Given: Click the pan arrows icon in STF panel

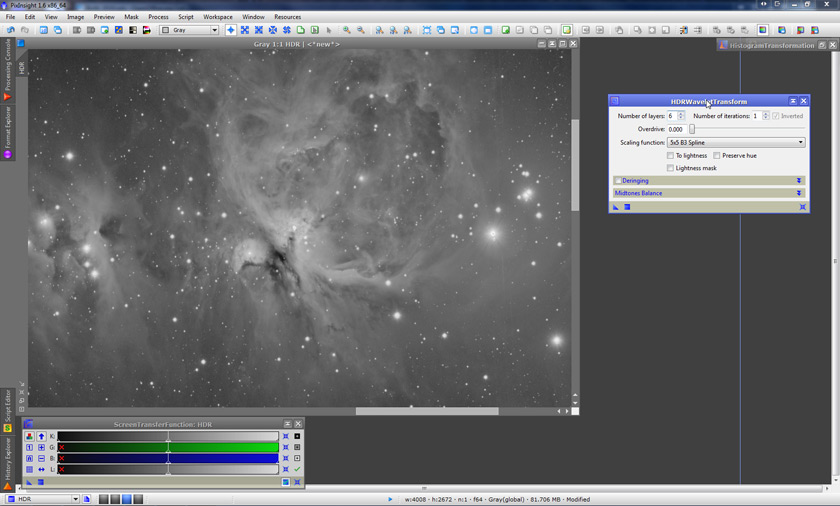Looking at the screenshot, I should coord(41,469).
